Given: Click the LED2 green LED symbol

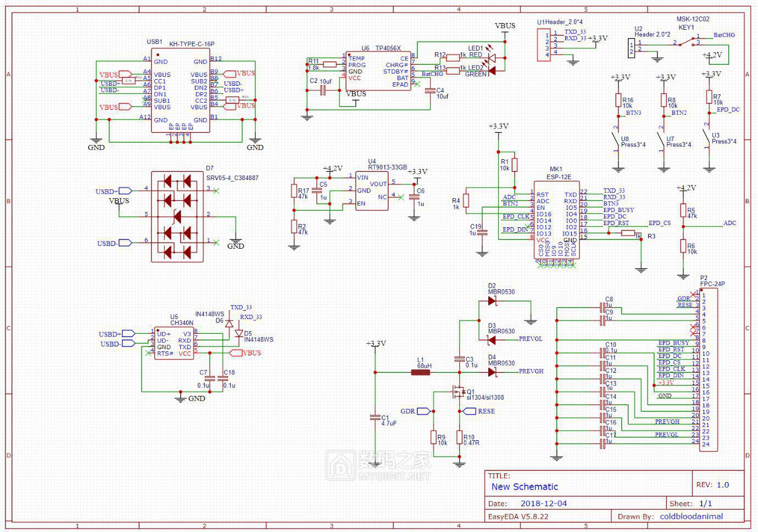Looking at the screenshot, I should (492, 70).
